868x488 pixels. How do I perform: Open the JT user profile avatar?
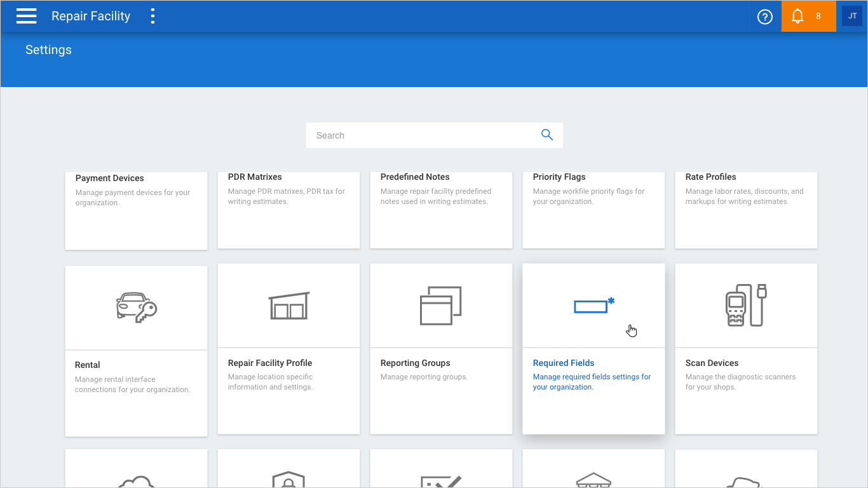pyautogui.click(x=852, y=16)
